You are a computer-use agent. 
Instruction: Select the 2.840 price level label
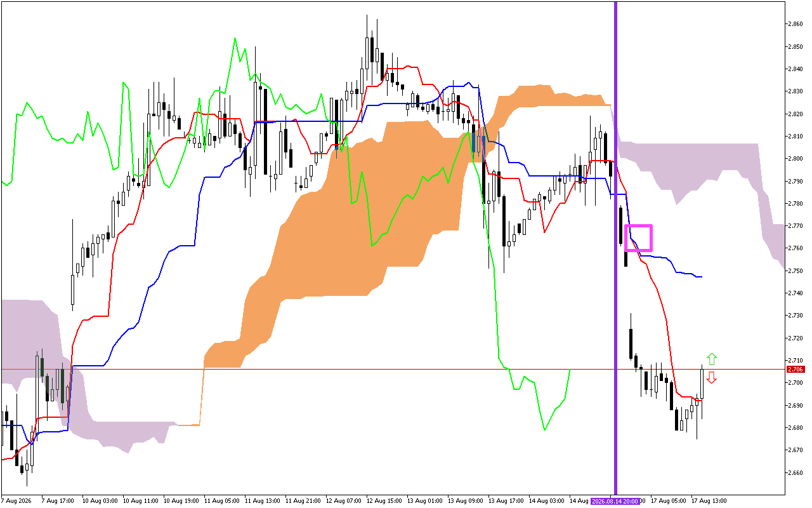(x=795, y=69)
